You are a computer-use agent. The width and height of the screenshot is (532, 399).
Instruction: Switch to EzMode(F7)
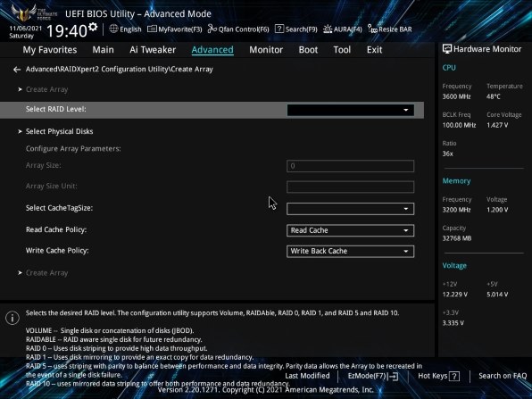coord(372,376)
